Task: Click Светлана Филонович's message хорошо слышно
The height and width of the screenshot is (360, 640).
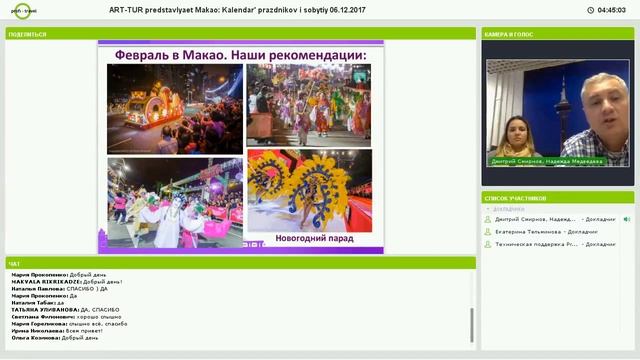Action: 66,317
